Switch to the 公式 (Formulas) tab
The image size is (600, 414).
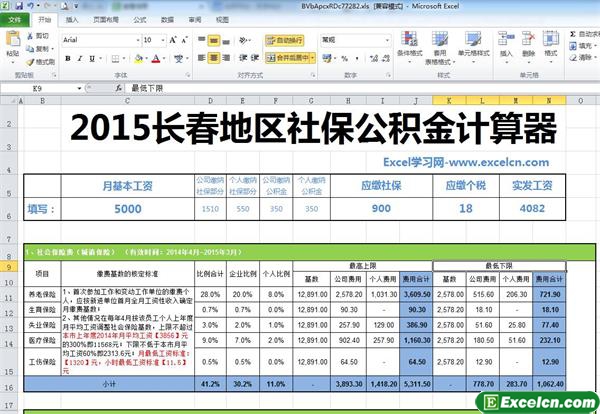140,20
